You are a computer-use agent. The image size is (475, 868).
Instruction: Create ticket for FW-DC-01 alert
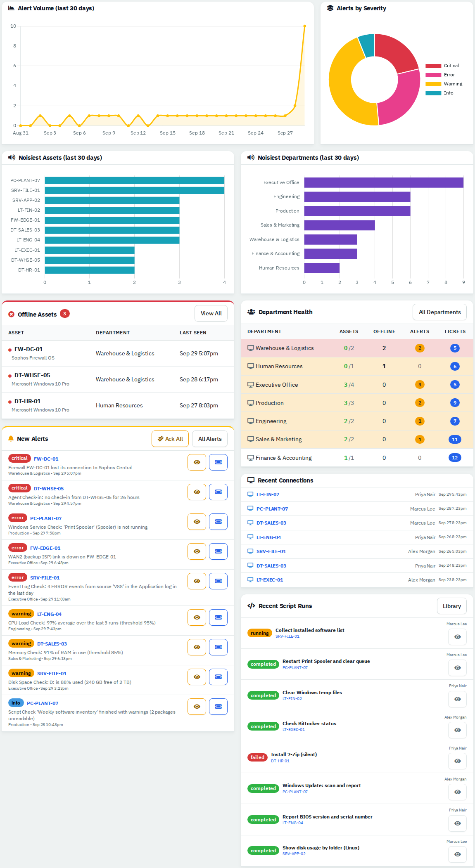point(218,462)
